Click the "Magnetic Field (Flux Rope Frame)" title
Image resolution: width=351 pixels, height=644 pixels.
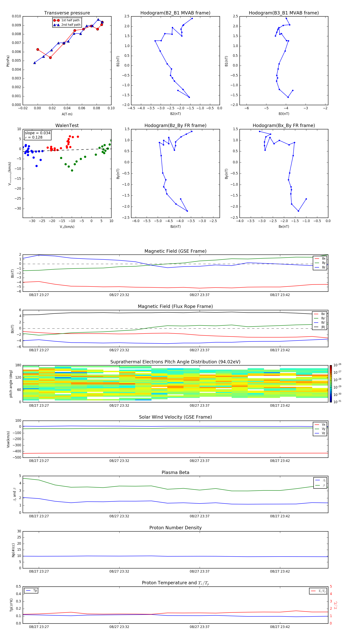click(175, 307)
